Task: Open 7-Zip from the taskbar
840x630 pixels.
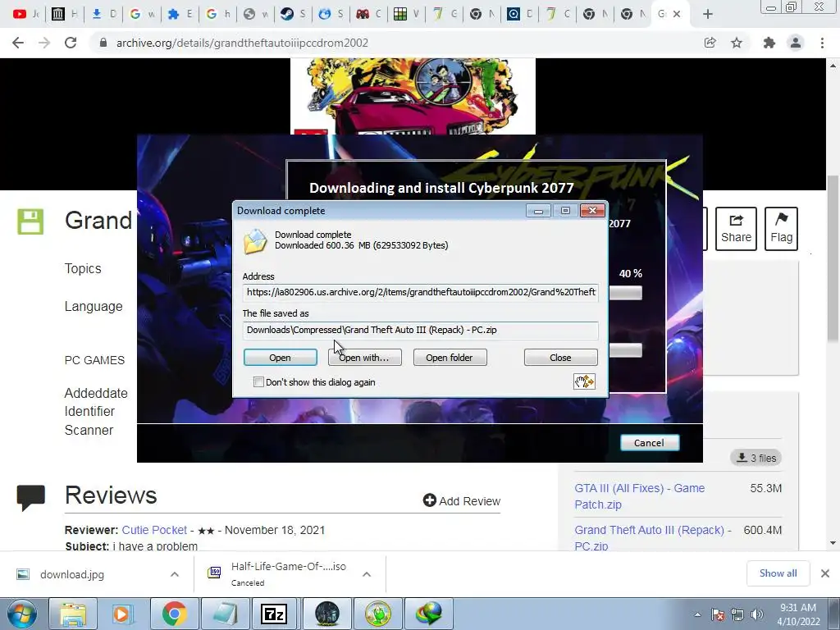Action: pos(274,614)
